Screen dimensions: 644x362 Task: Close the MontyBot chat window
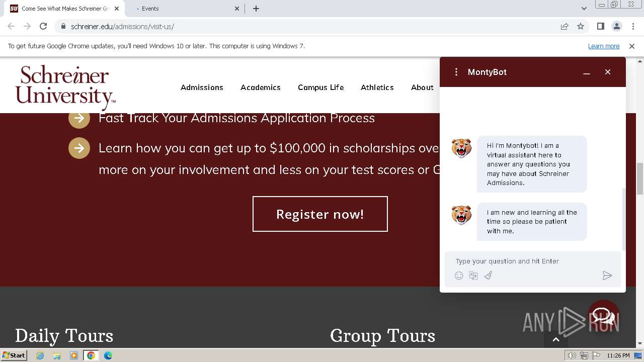click(x=608, y=72)
